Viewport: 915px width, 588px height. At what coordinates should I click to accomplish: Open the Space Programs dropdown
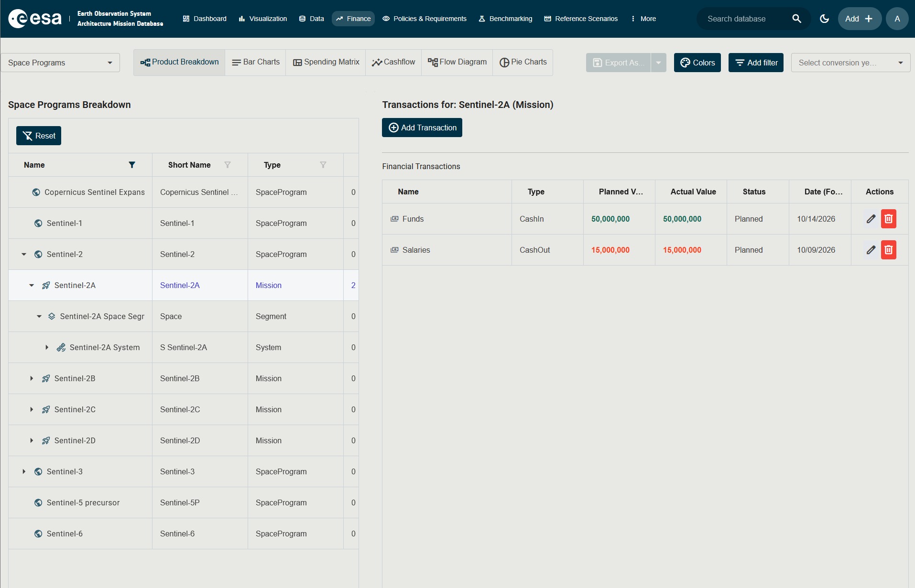[60, 63]
